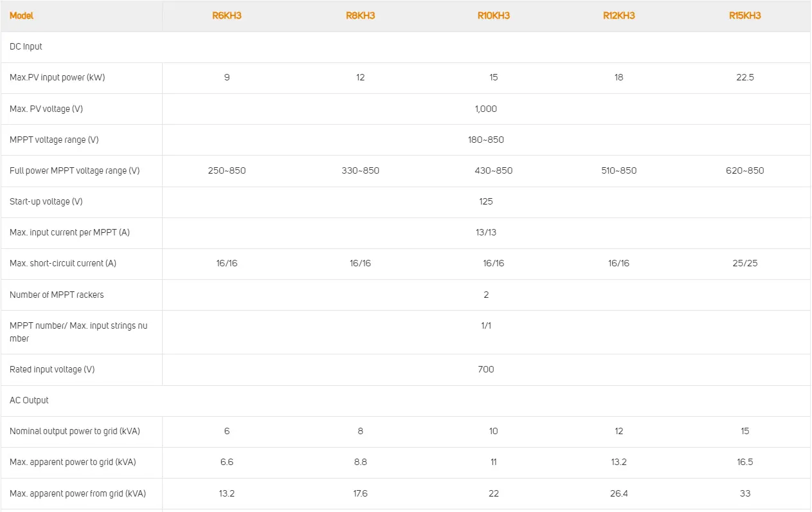The width and height of the screenshot is (812, 512).
Task: Click the R6KH3 model column header
Action: [227, 15]
